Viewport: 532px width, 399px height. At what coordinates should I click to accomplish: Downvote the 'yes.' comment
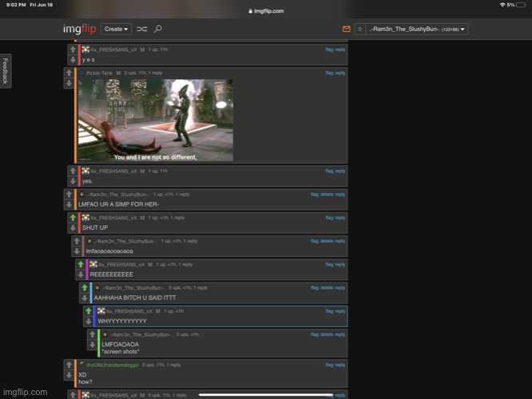pos(73,182)
